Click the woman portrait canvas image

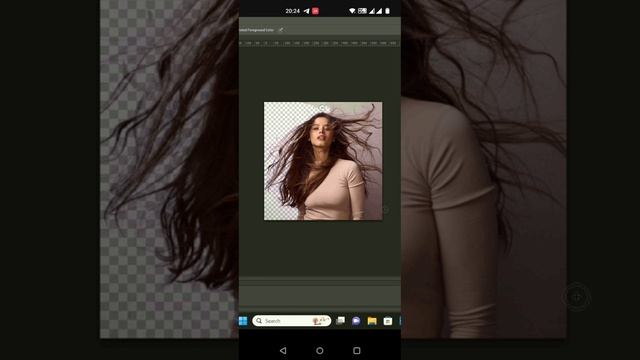323,161
